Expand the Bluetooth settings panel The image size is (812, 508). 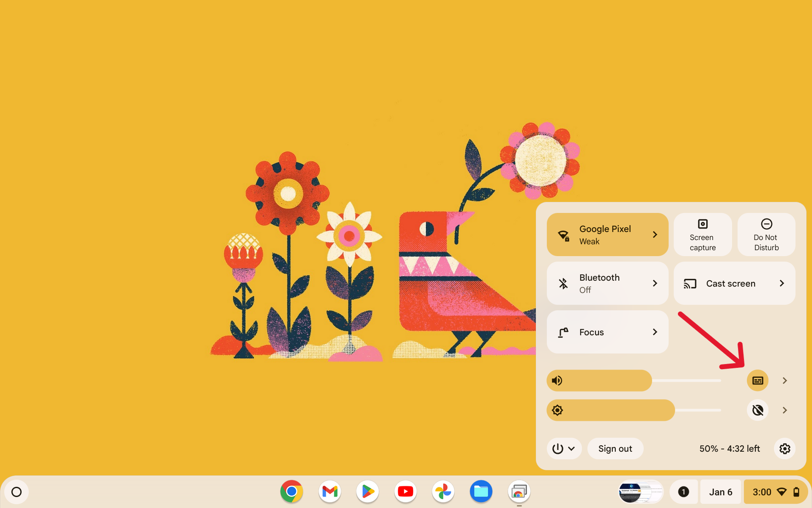pos(656,283)
